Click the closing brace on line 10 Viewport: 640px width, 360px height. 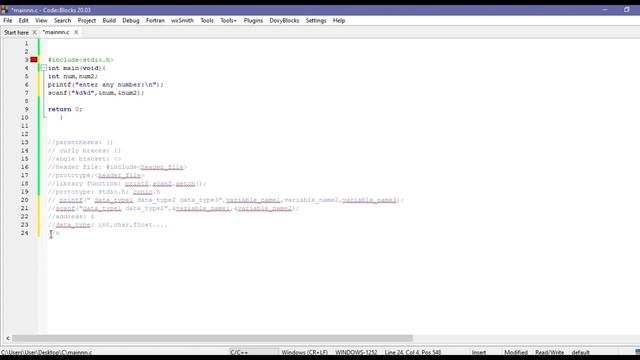click(61, 118)
